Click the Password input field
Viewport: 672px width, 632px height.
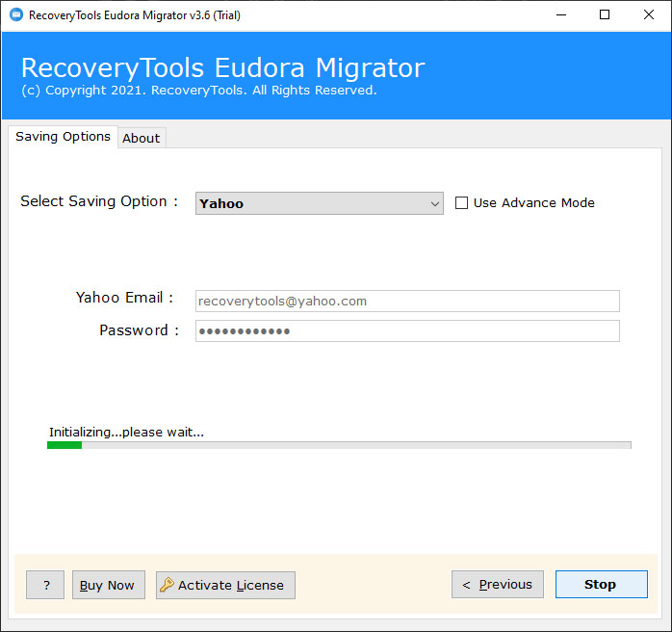point(407,331)
